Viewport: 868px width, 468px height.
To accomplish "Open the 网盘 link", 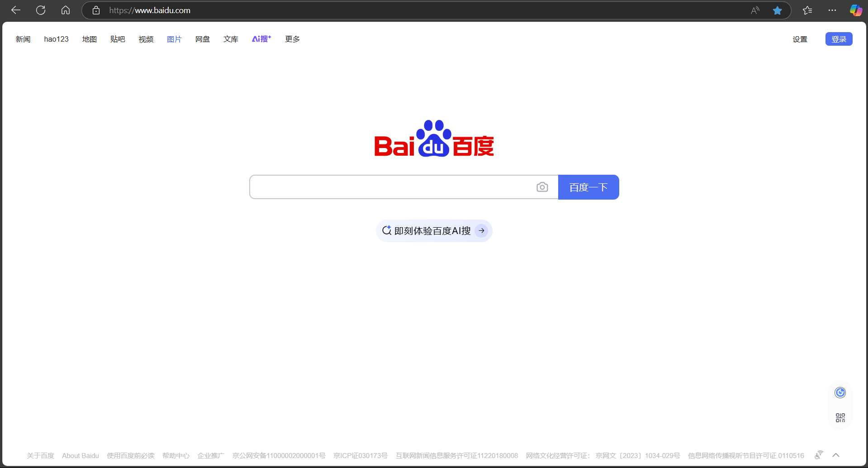I will click(203, 39).
